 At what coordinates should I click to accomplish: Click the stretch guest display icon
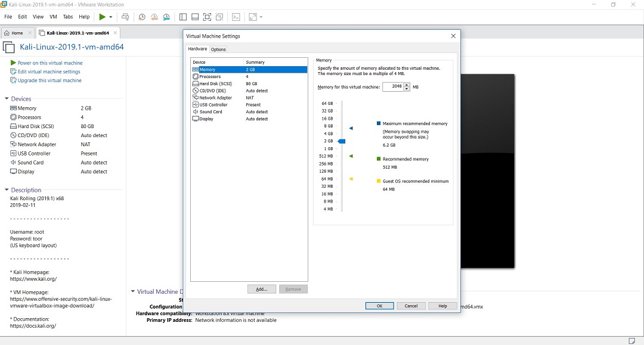coord(253,17)
